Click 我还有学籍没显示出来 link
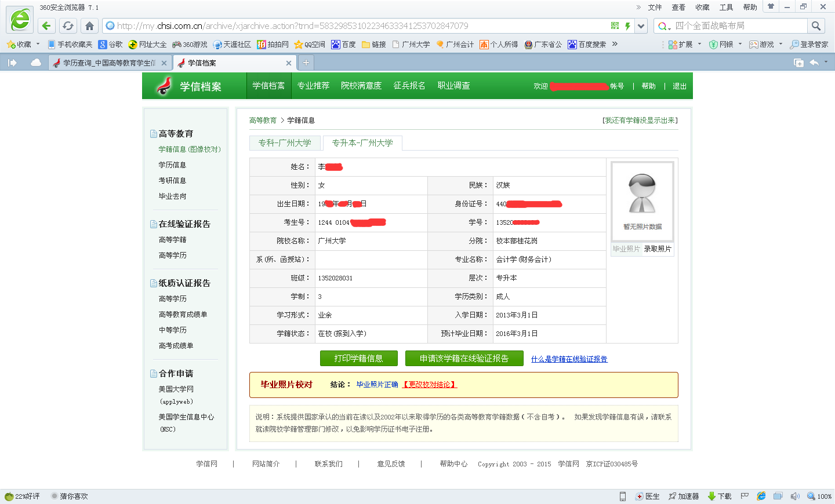Screen dimensions: 835x504 pyautogui.click(x=640, y=120)
